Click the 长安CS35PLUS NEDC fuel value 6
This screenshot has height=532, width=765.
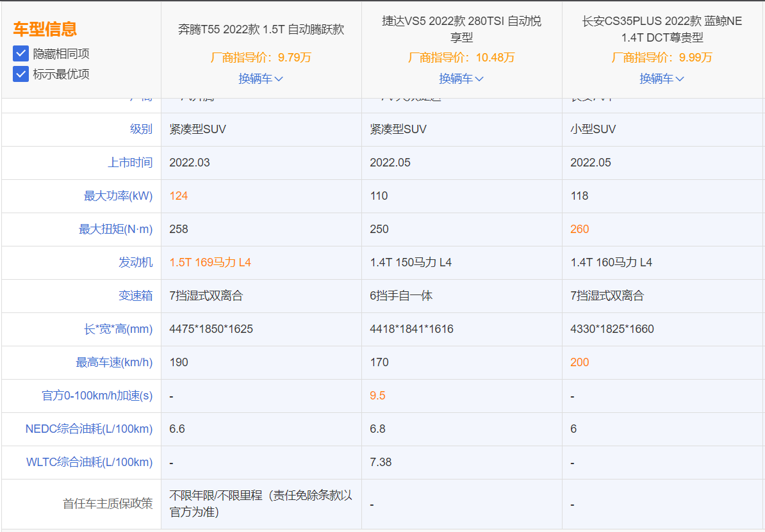573,429
